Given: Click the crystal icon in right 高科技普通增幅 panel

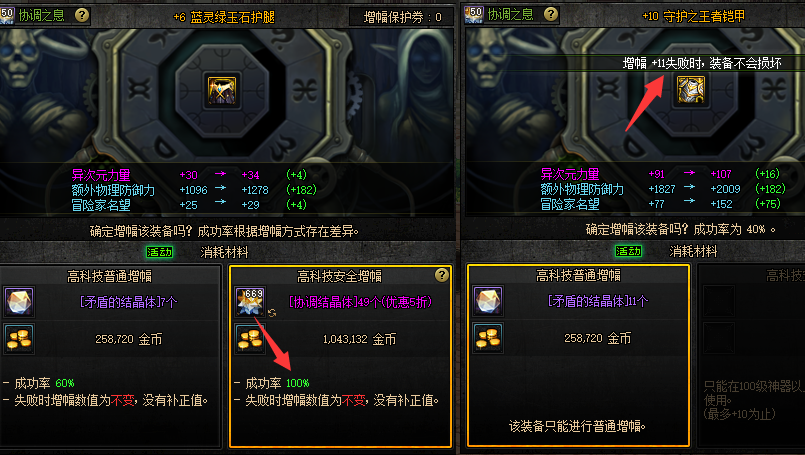Looking at the screenshot, I should (x=488, y=300).
